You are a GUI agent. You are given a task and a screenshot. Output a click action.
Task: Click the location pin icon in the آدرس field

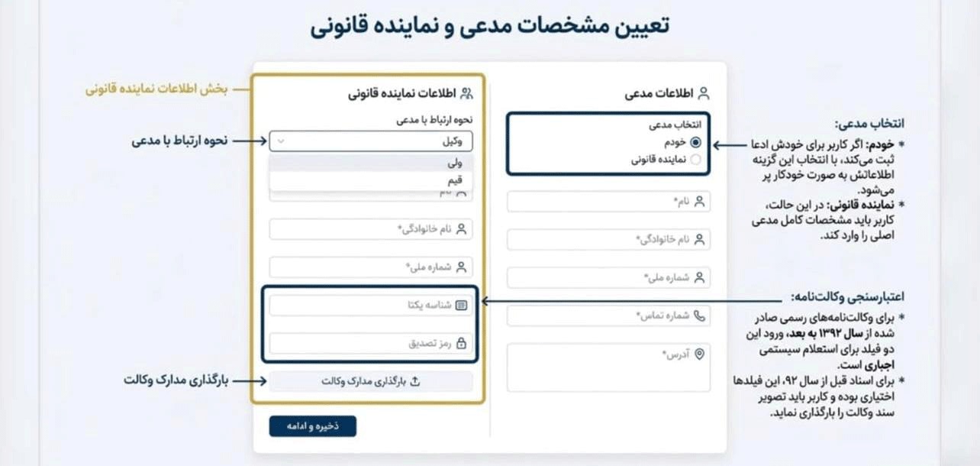pos(699,354)
